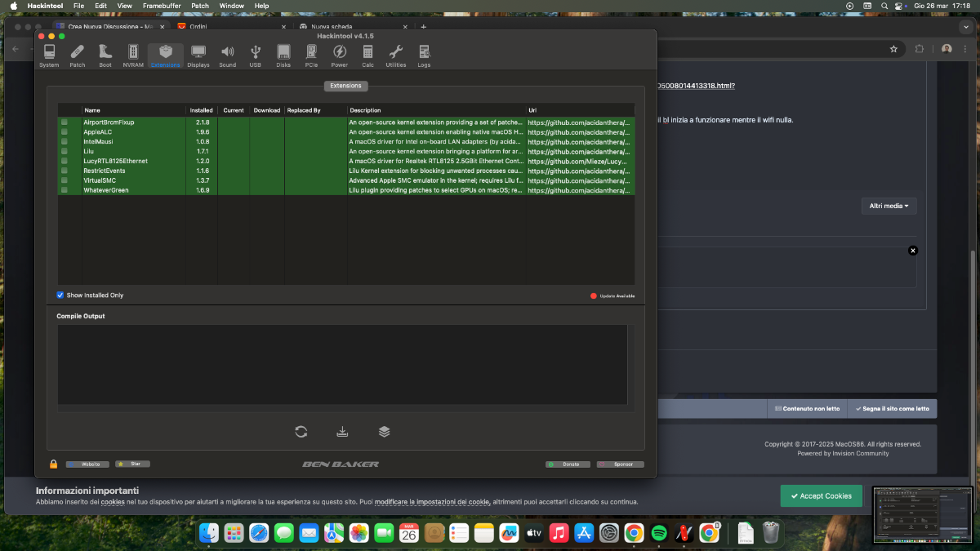Click the stacked layers compile icon
The width and height of the screenshot is (980, 551).
(x=384, y=432)
